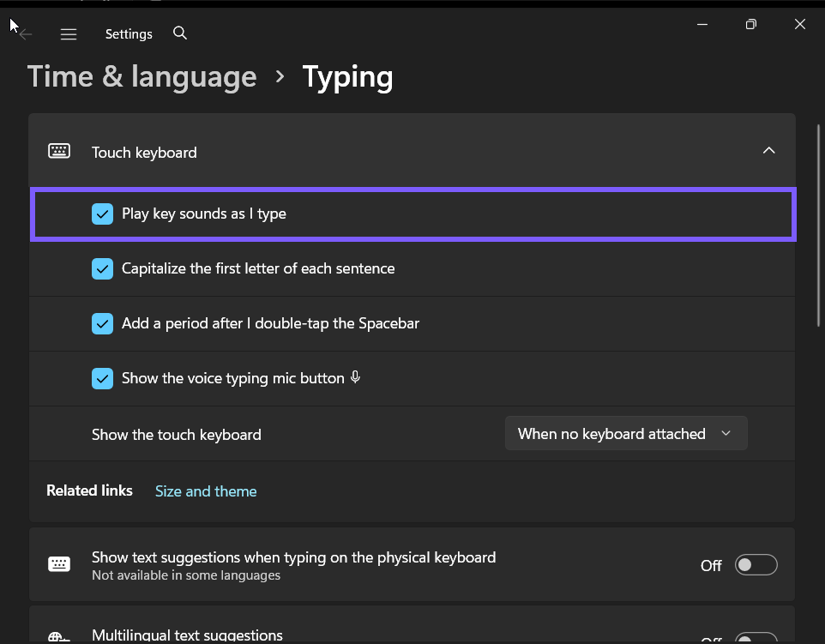Click the Settings title text
825x644 pixels.
coord(129,34)
